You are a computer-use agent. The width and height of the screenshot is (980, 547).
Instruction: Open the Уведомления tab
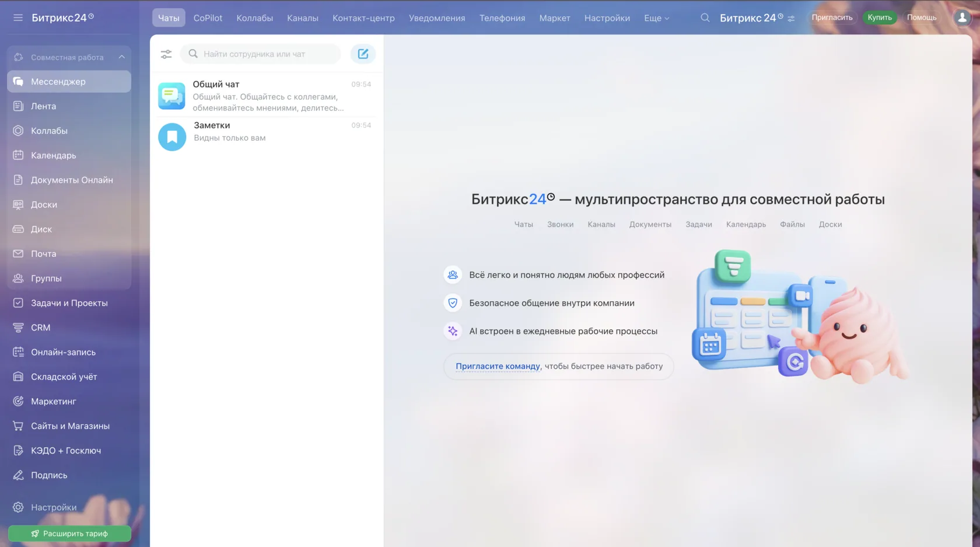click(x=437, y=18)
